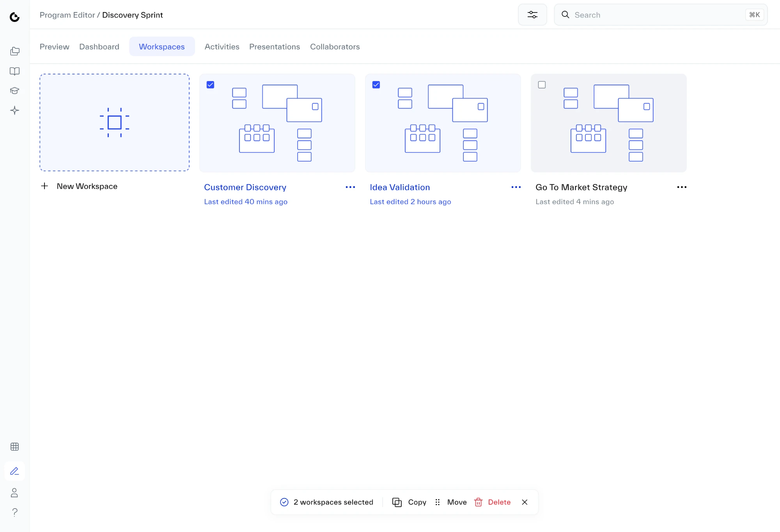
Task: Click the Move button label
Action: point(457,502)
